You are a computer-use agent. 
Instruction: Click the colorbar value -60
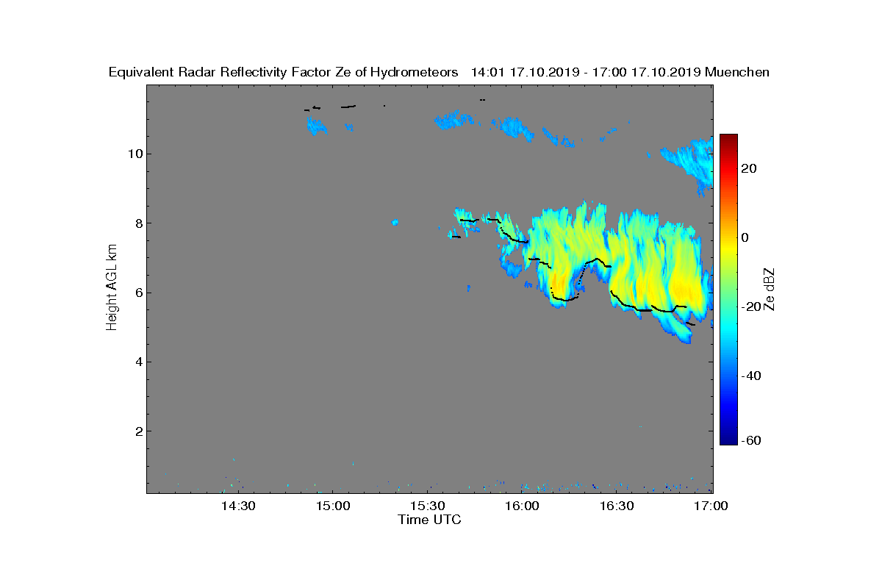tap(752, 440)
